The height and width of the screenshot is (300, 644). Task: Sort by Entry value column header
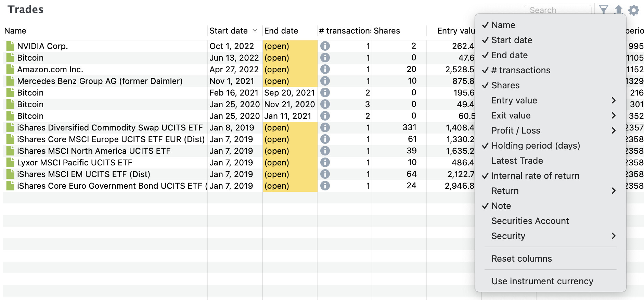tap(456, 31)
